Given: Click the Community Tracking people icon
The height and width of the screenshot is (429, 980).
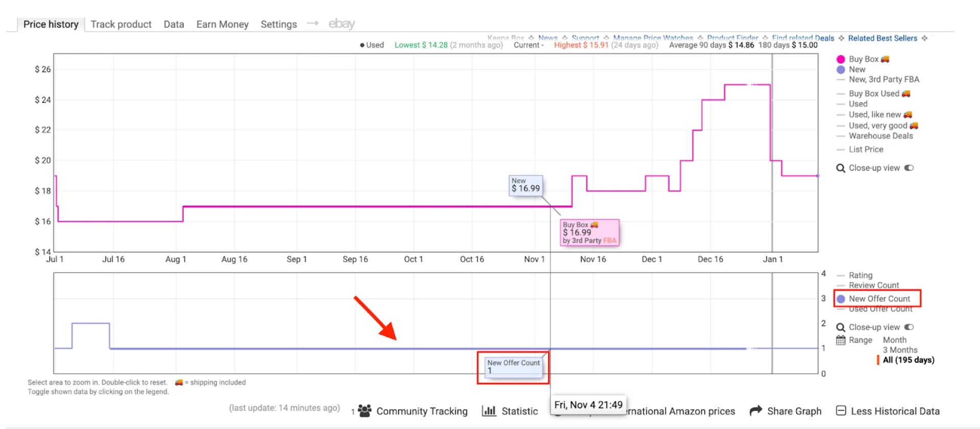Looking at the screenshot, I should click(364, 411).
